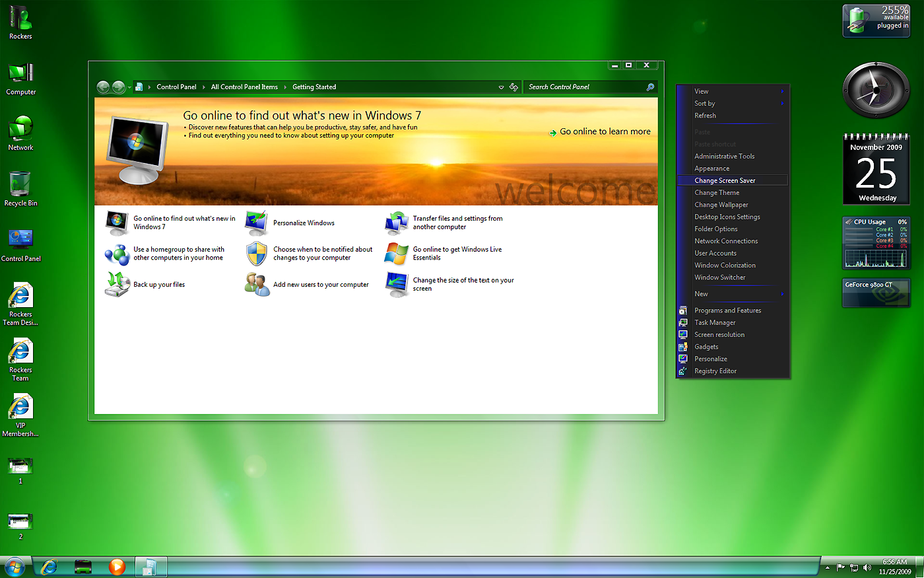
Task: Click Personalize Windows link text
Action: 304,223
